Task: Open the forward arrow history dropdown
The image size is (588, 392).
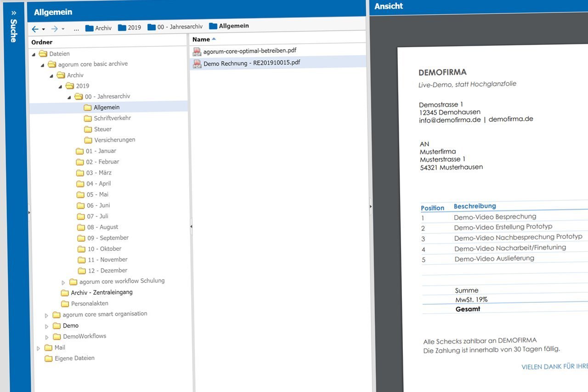Action: pyautogui.click(x=63, y=29)
